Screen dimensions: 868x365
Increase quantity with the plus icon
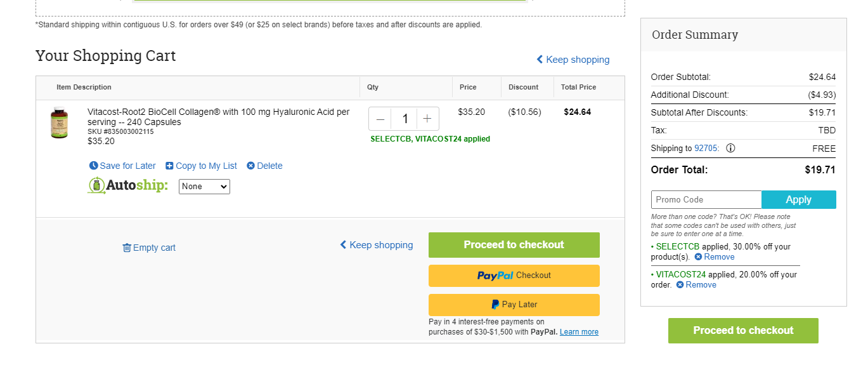(427, 119)
